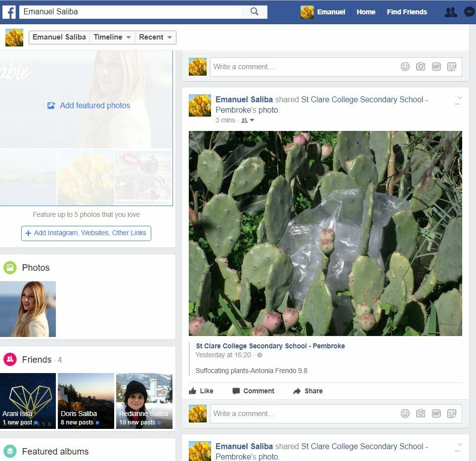Click the search magnifier button
This screenshot has width=476, height=461.
pos(255,12)
